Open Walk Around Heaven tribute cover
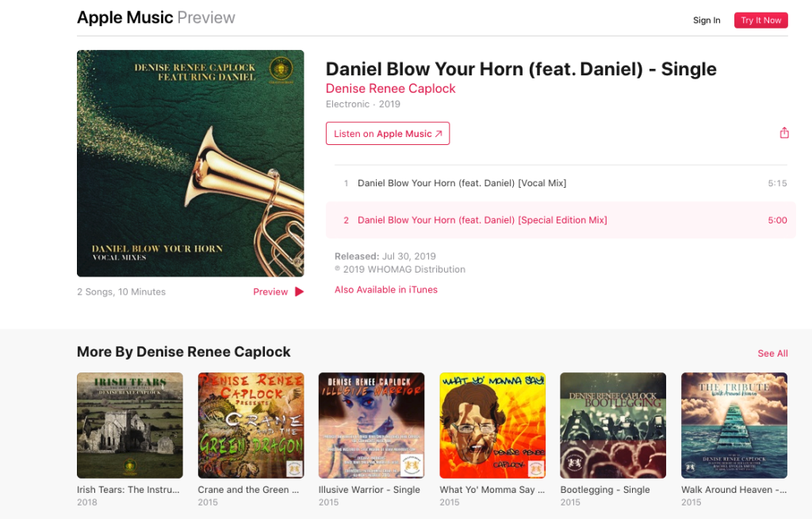 (734, 426)
